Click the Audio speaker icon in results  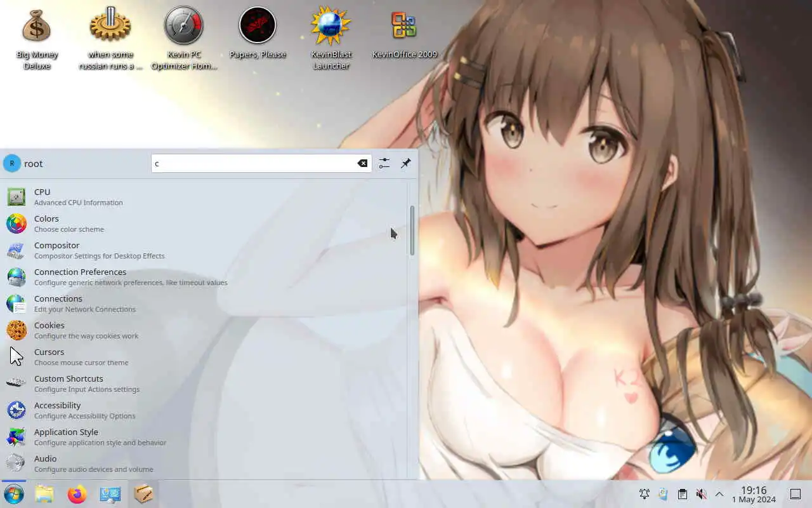tap(16, 464)
